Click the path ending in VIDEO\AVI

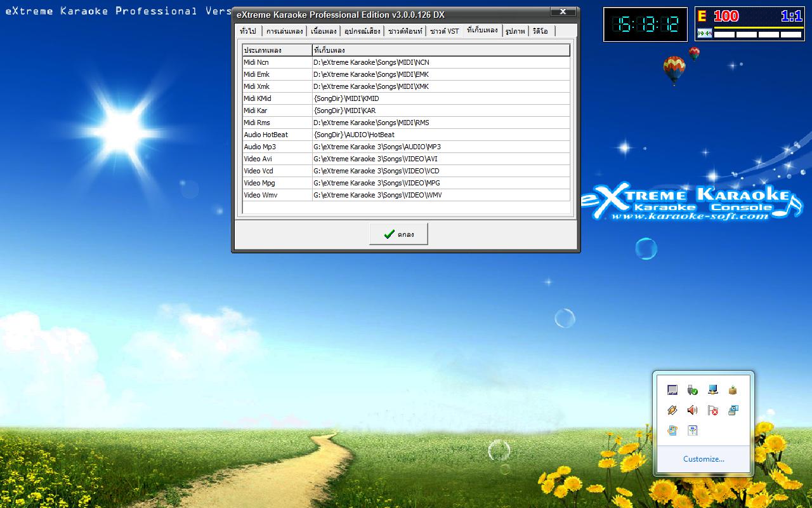[441, 159]
